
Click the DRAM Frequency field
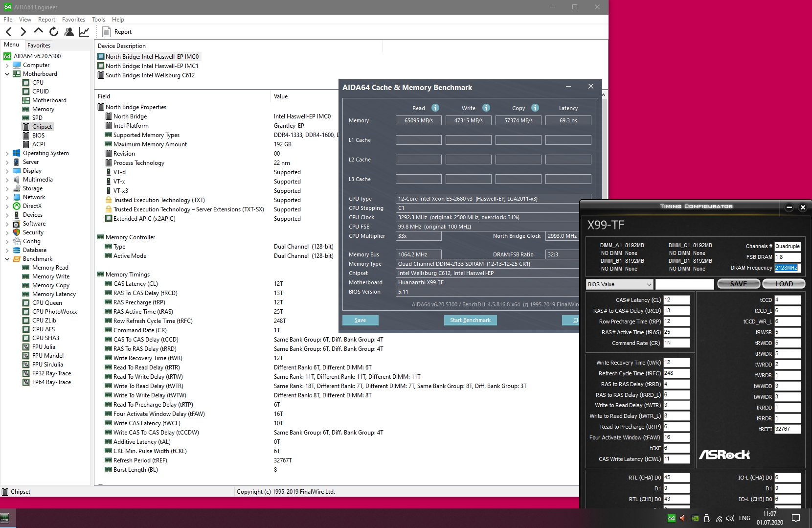(788, 268)
